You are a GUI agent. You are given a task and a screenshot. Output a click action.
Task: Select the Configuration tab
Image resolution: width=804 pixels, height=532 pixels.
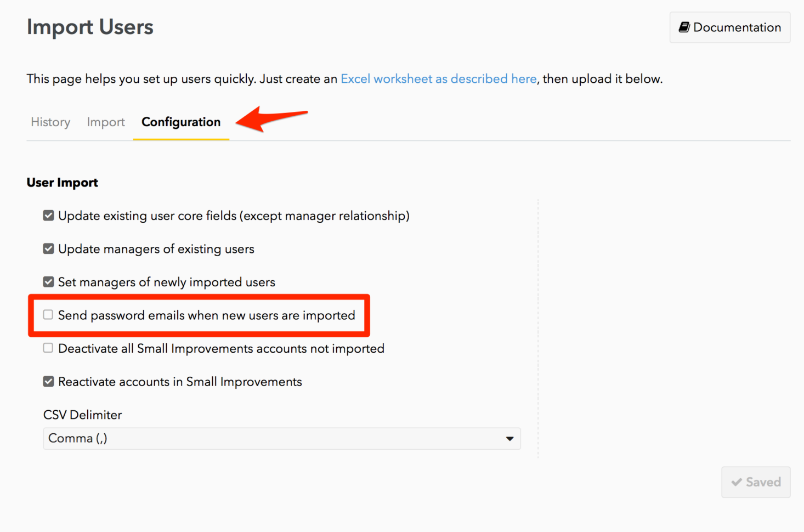tap(181, 122)
